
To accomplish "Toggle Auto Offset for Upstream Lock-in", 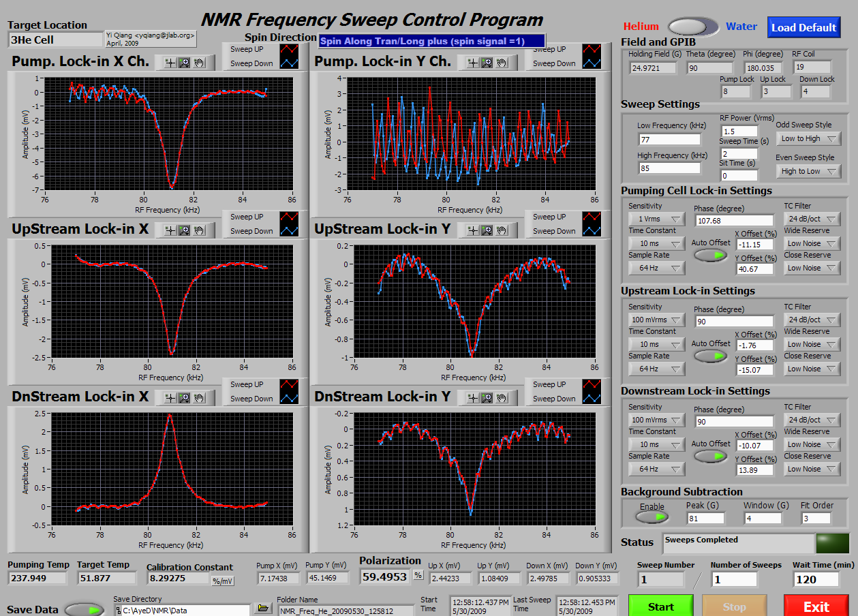I will (x=711, y=356).
